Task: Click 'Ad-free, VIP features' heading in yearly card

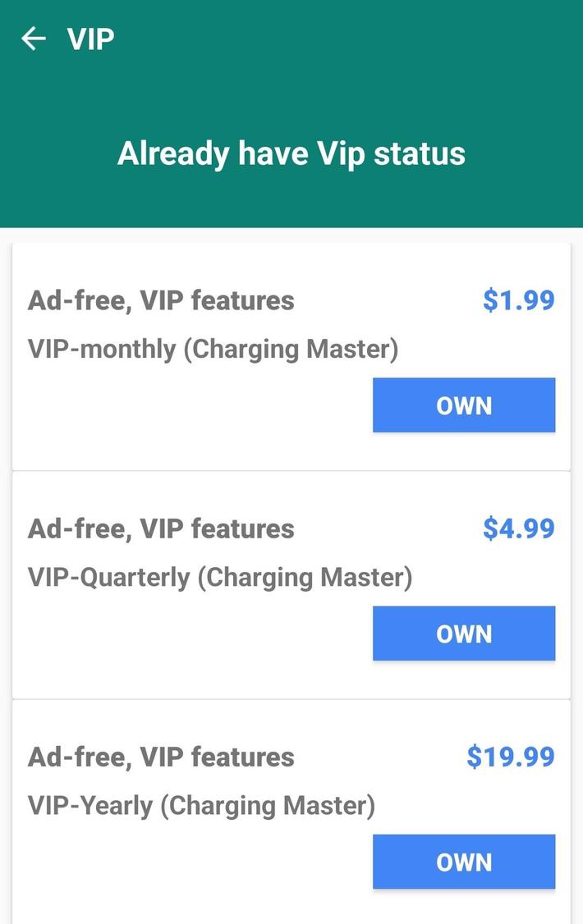Action: pos(161,757)
